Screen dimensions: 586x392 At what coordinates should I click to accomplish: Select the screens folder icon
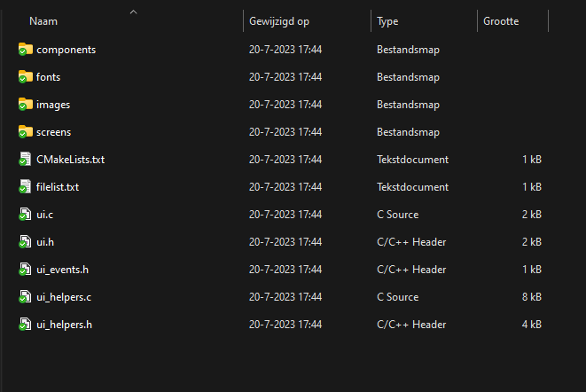[x=26, y=131]
